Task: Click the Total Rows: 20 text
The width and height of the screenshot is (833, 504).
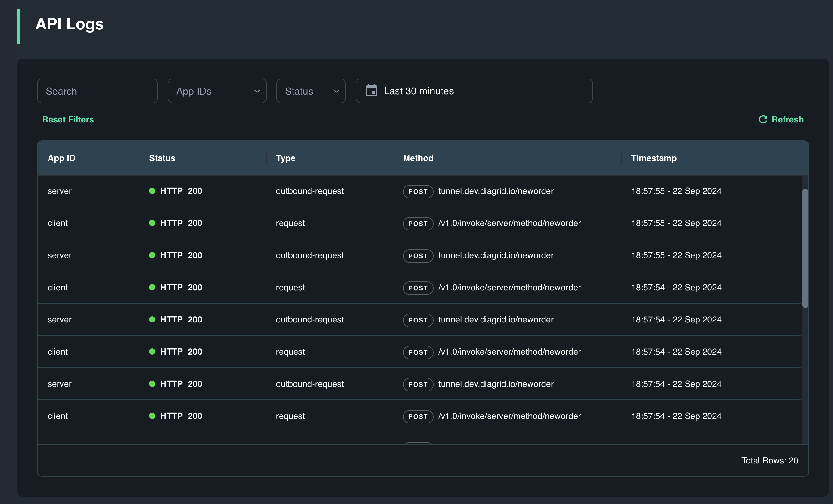Action: [770, 460]
